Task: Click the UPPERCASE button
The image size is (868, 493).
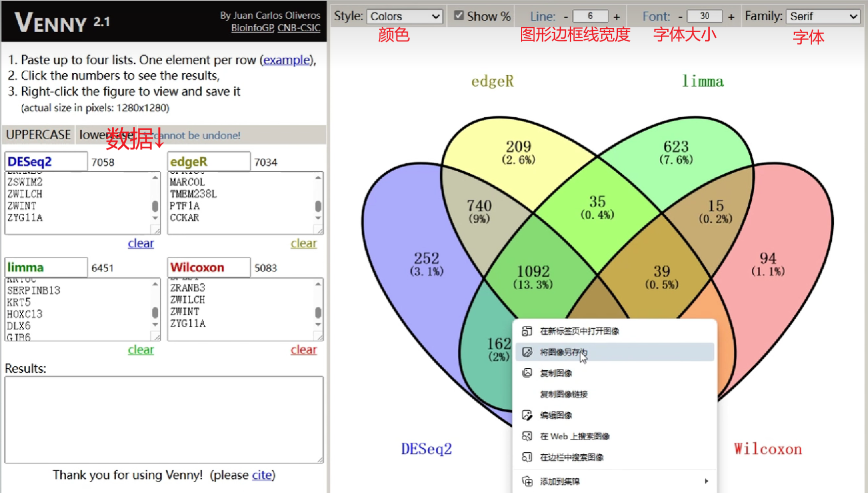Action: pos(38,135)
